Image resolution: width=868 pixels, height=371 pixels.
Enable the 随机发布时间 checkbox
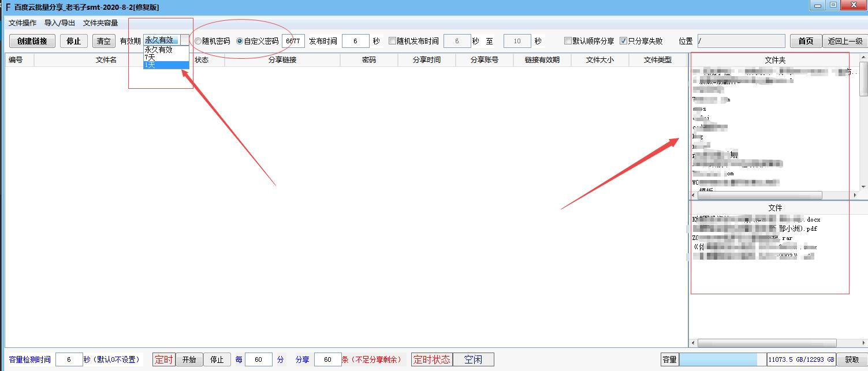(x=413, y=41)
